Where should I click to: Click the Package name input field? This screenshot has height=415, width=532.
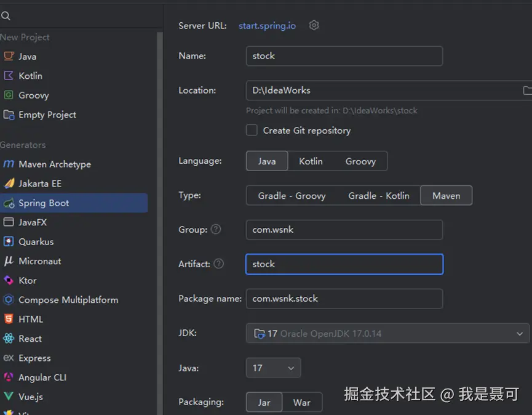pyautogui.click(x=344, y=299)
